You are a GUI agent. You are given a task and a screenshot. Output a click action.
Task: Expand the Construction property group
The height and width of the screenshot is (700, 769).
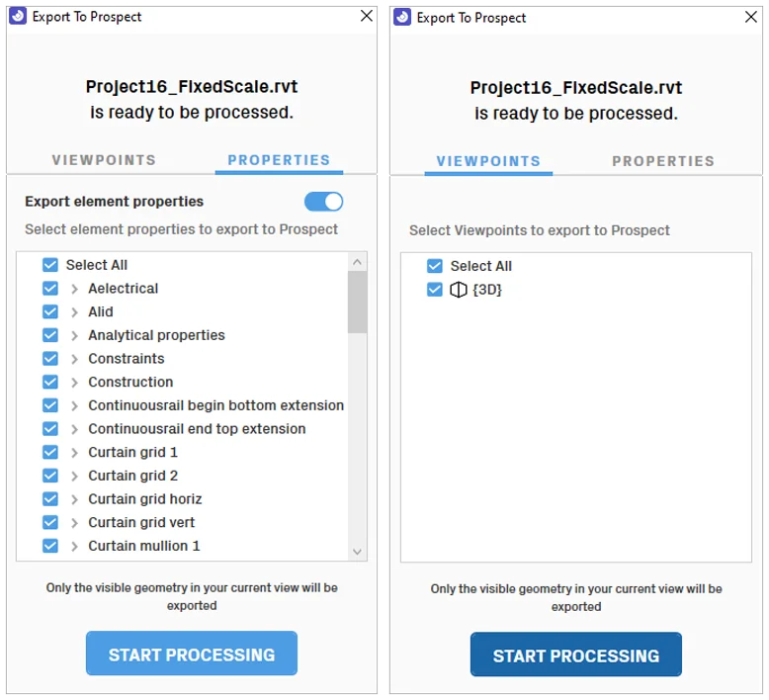74,383
